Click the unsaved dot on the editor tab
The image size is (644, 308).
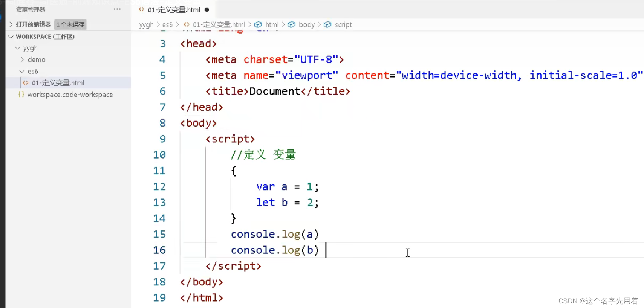[207, 10]
